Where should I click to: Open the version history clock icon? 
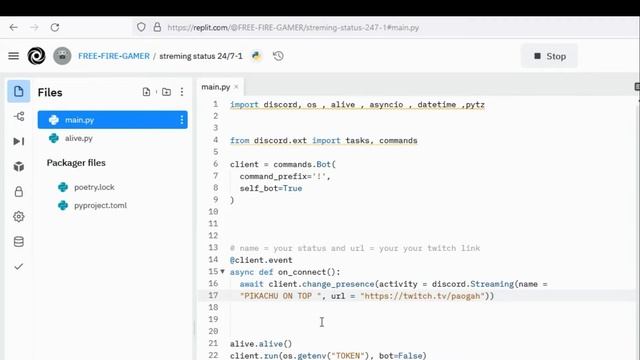278,56
